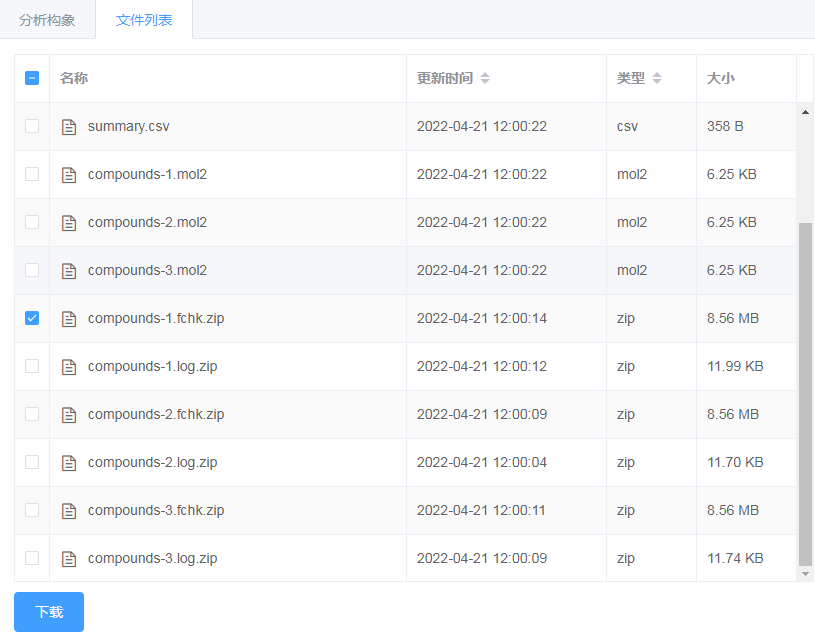Check the compounds-1.mol2 row checkbox
Screen dimensions: 815x638
32,174
